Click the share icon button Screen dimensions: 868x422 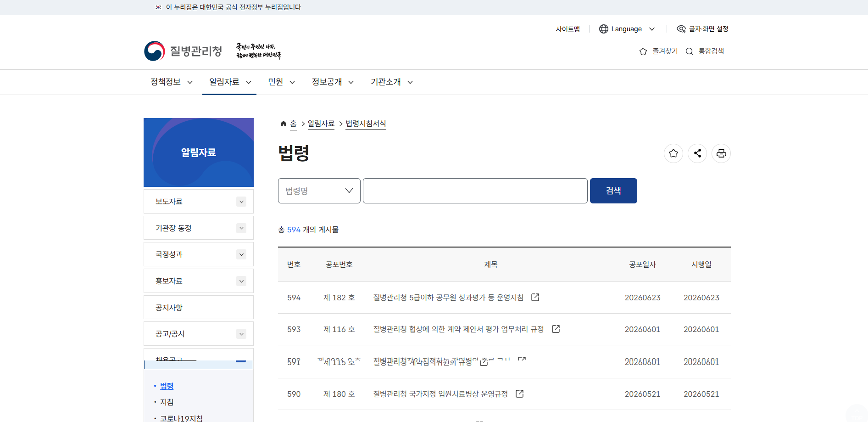[x=697, y=153]
